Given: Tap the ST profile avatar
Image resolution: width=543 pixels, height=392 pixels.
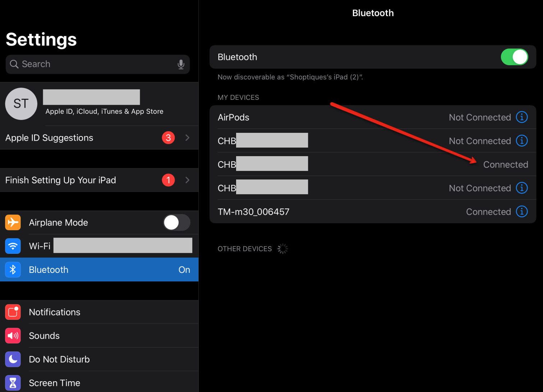Looking at the screenshot, I should click(x=21, y=104).
